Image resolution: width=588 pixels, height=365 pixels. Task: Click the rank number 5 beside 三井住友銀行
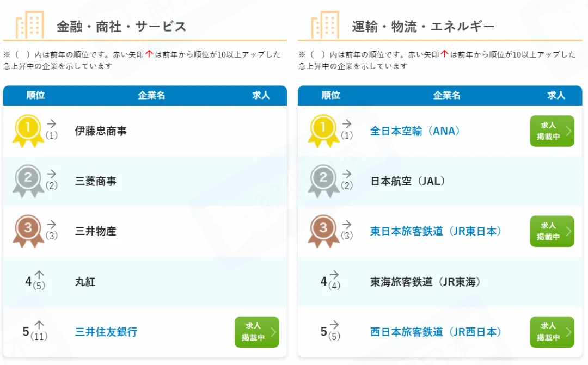[x=26, y=331]
